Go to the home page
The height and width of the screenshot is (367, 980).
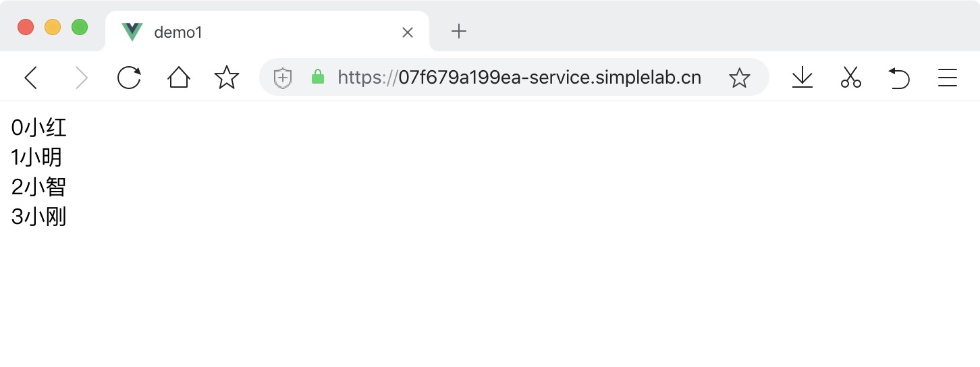click(x=178, y=78)
